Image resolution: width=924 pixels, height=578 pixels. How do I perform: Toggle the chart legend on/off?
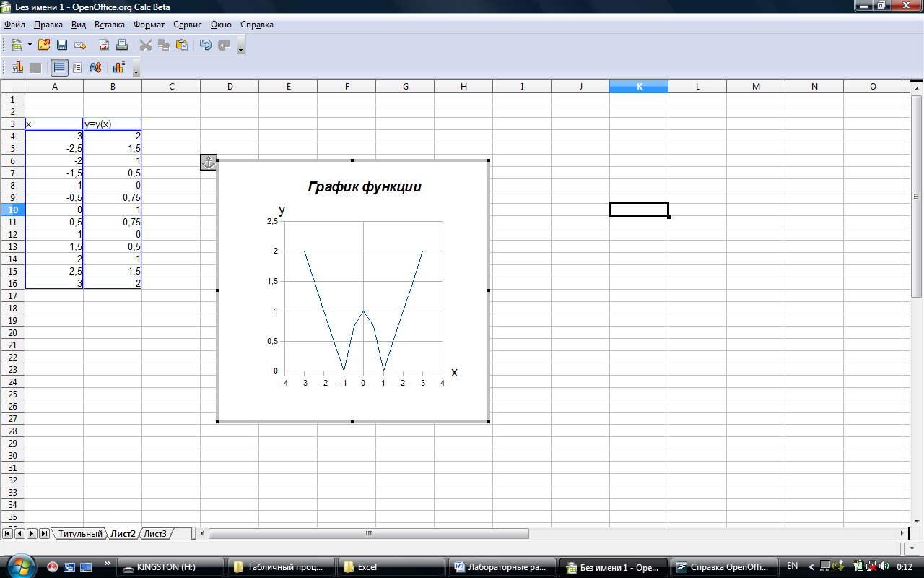pyautogui.click(x=77, y=68)
